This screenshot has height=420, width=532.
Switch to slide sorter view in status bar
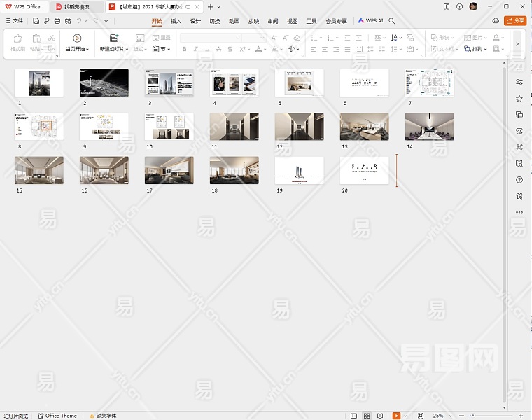pyautogui.click(x=367, y=416)
